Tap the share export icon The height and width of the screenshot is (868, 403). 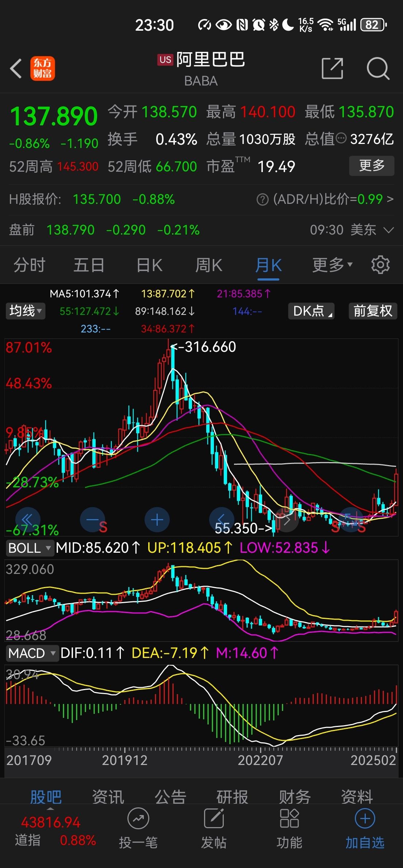[333, 68]
